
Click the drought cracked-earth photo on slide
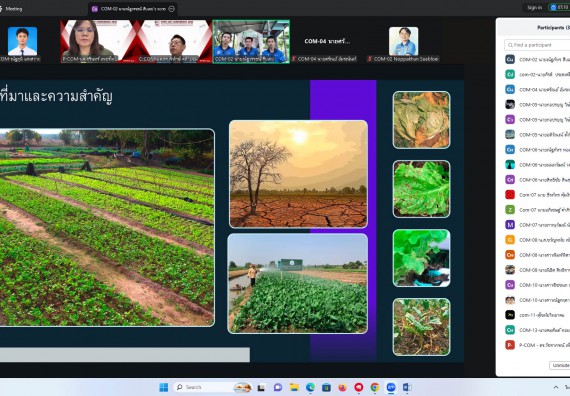(x=298, y=174)
